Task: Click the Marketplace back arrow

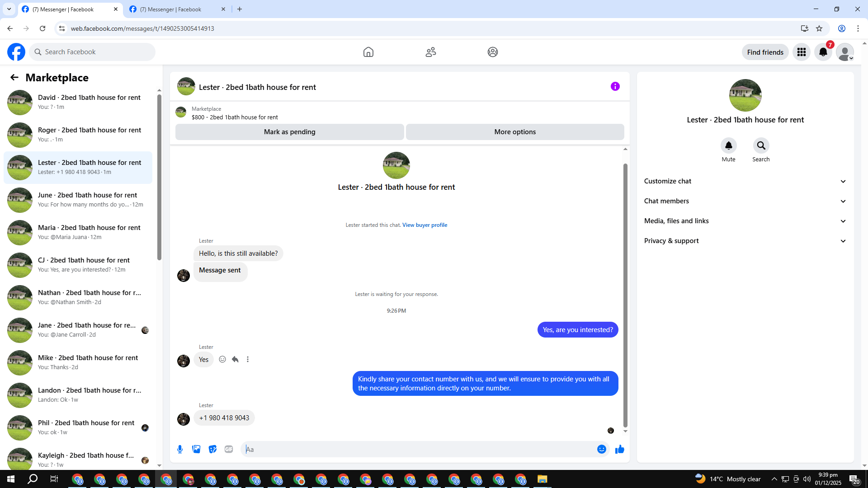Action: click(x=14, y=77)
